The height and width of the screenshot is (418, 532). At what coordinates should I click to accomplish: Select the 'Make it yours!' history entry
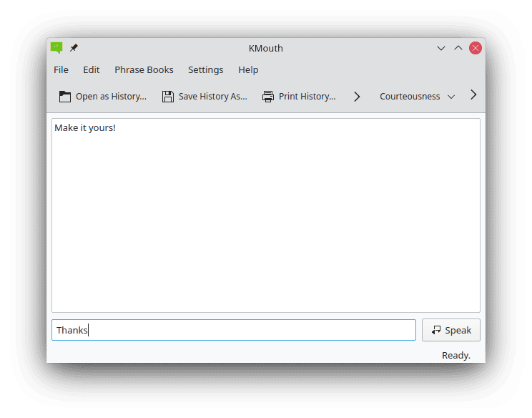(85, 127)
